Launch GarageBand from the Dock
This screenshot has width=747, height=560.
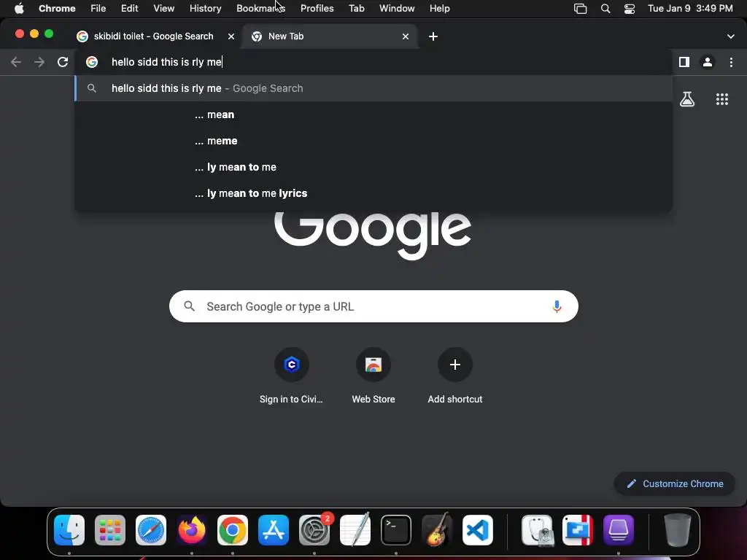437,530
